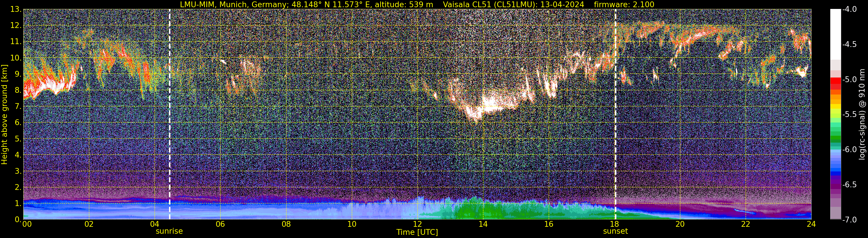The width and height of the screenshot is (868, 238).
Task: Click the 'log(rc-signal) @ 910 nm' colorbar label
Action: click(x=862, y=114)
